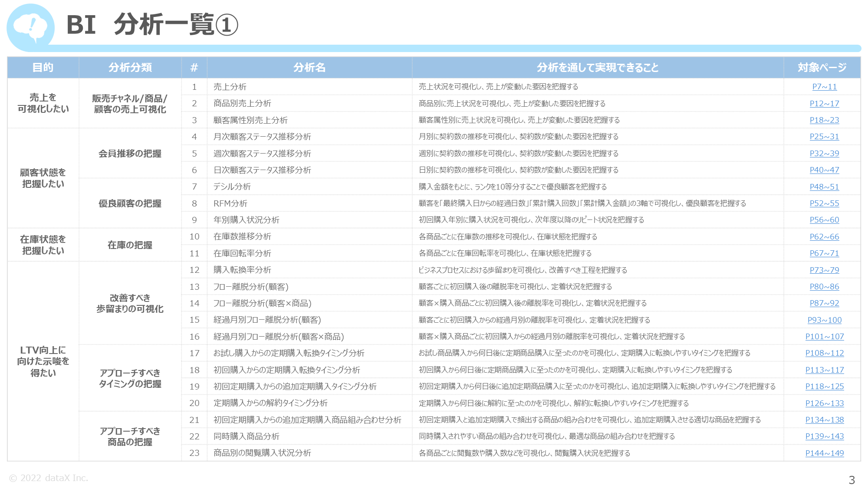868x488 pixels.
Task: Open page link P18~23
Action: coord(824,120)
